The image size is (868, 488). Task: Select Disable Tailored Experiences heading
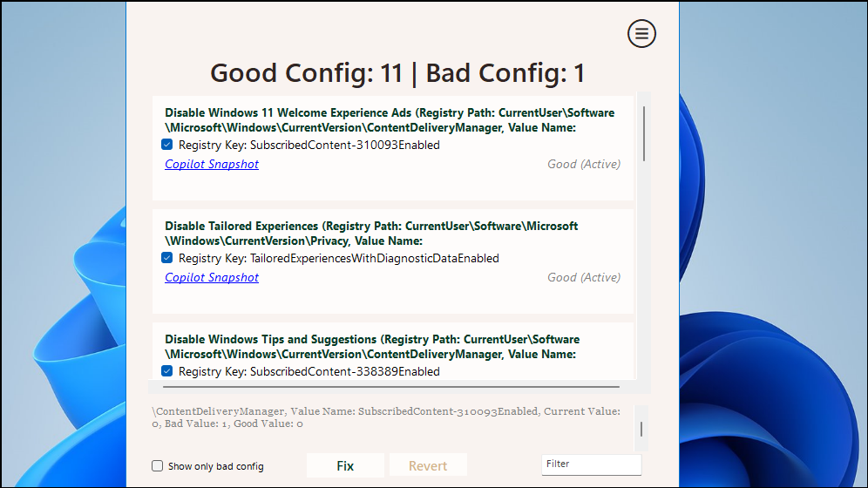pyautogui.click(x=371, y=234)
